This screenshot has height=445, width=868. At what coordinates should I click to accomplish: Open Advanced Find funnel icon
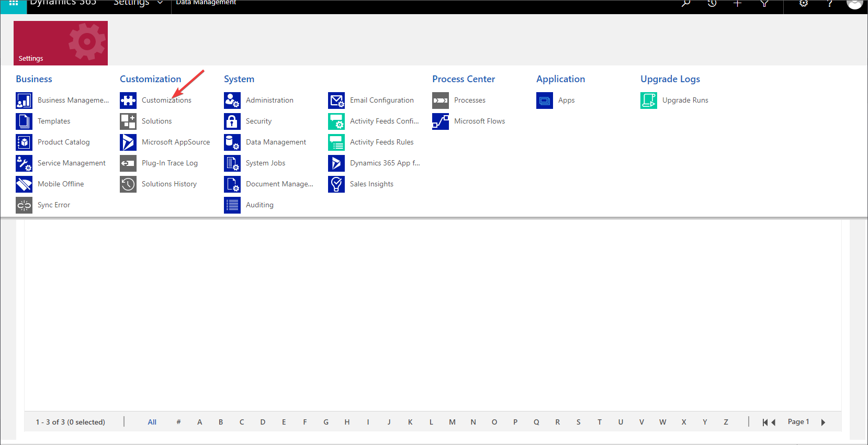(x=764, y=3)
